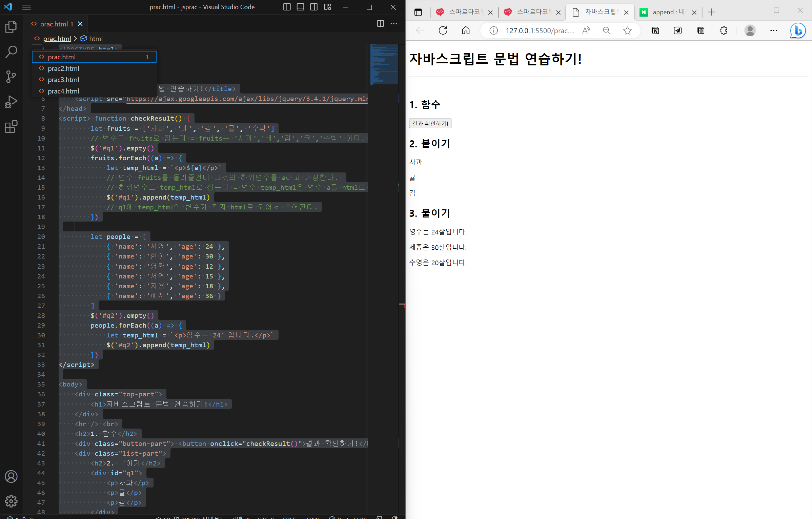Click the code minimap preview
This screenshot has width=812, height=519.
coord(384,64)
